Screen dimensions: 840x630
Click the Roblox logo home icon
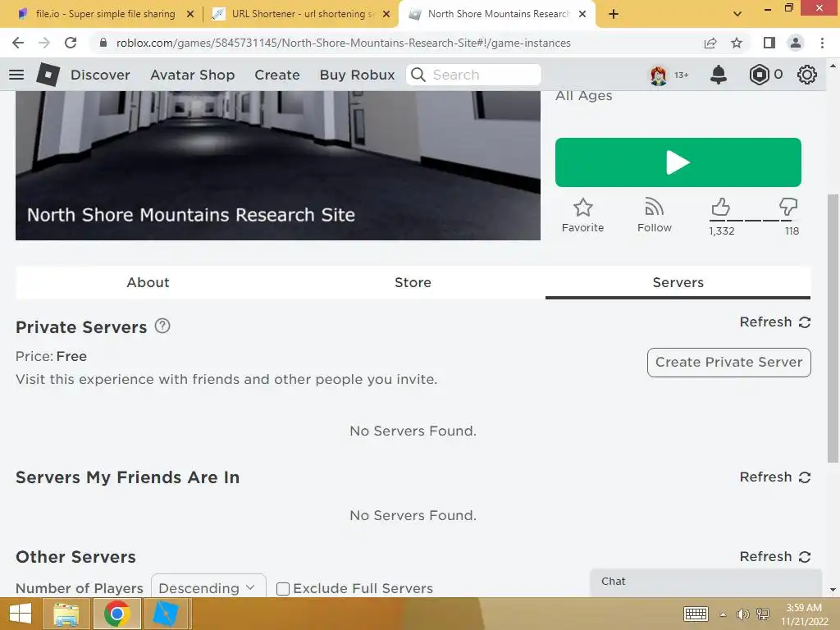(48, 75)
